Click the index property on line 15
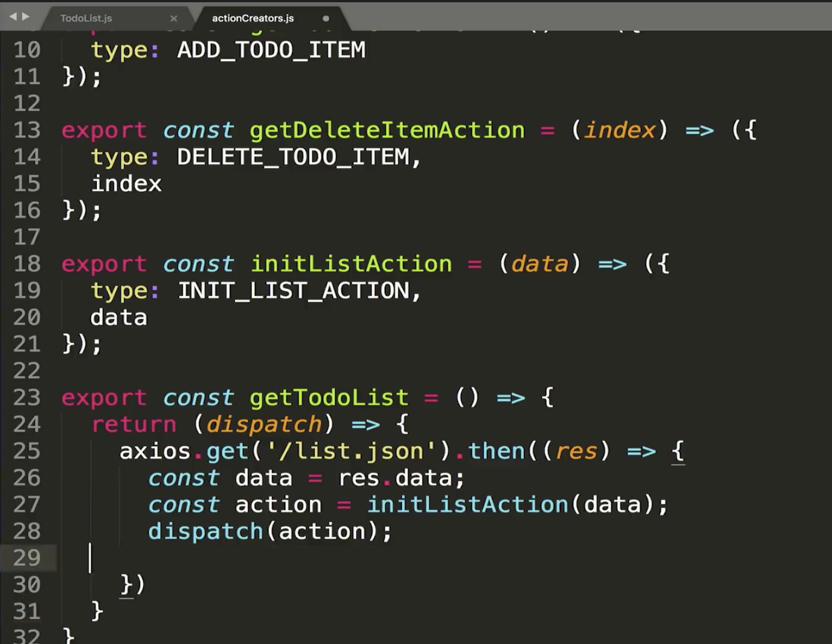This screenshot has height=644, width=832. (x=126, y=184)
